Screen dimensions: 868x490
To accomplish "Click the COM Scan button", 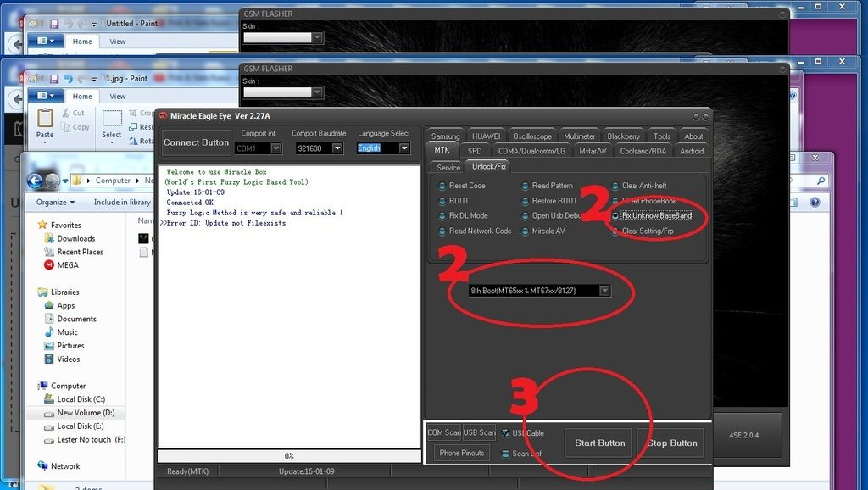I will coord(443,432).
